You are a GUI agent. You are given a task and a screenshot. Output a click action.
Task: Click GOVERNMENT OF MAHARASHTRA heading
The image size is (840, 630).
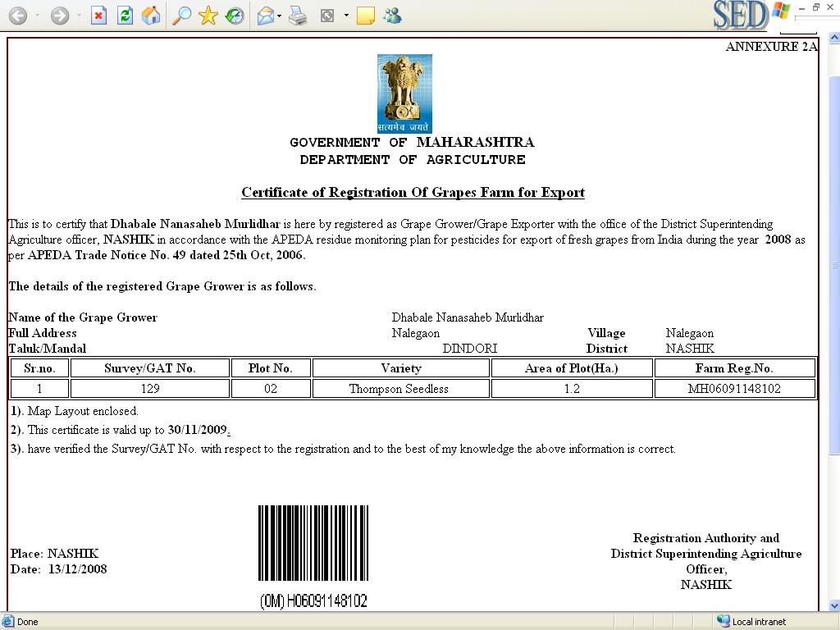412,143
